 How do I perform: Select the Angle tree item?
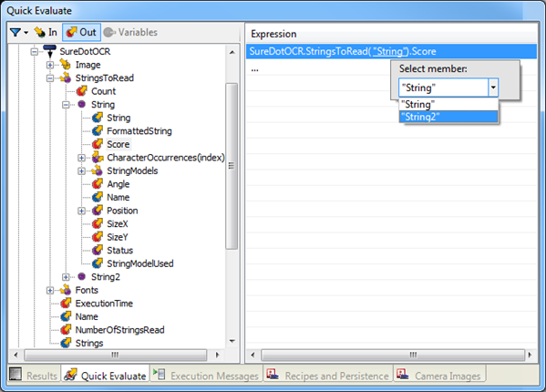[x=118, y=184]
